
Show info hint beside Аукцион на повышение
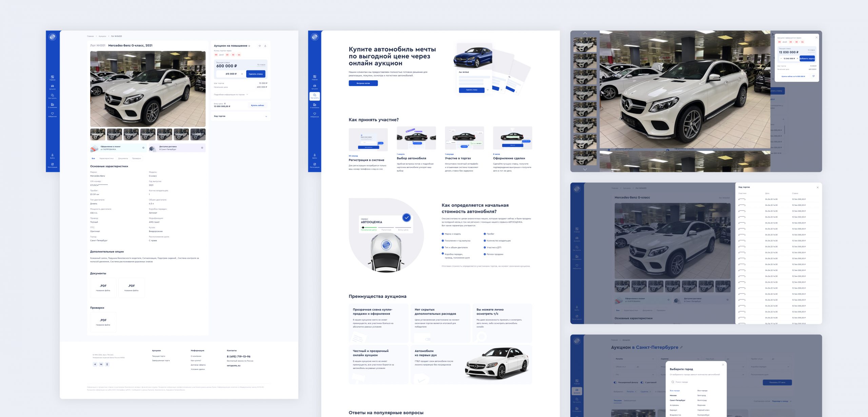pos(249,46)
